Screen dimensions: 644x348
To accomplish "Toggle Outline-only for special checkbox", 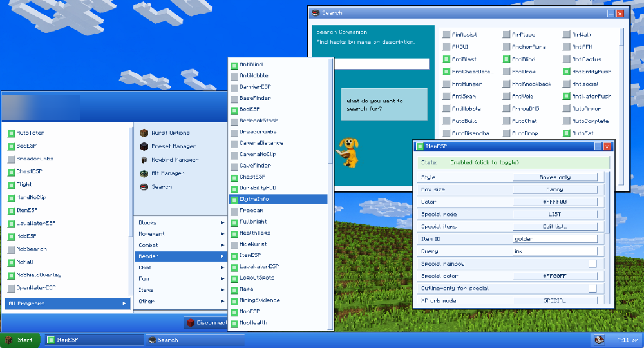I will 592,289.
